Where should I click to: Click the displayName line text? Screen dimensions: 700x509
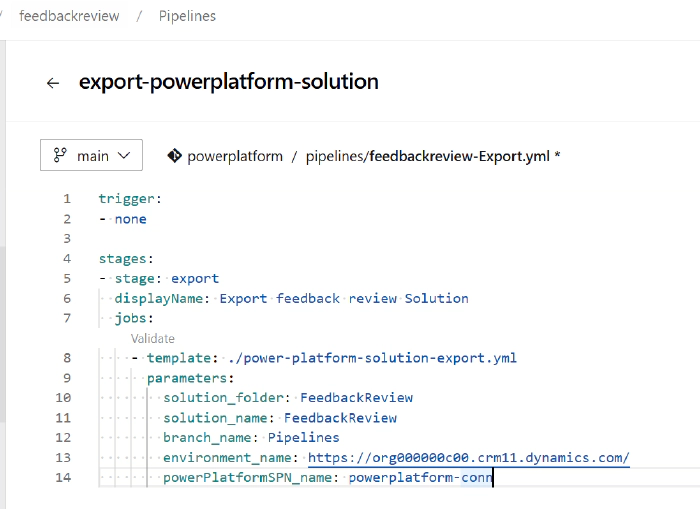coord(290,298)
